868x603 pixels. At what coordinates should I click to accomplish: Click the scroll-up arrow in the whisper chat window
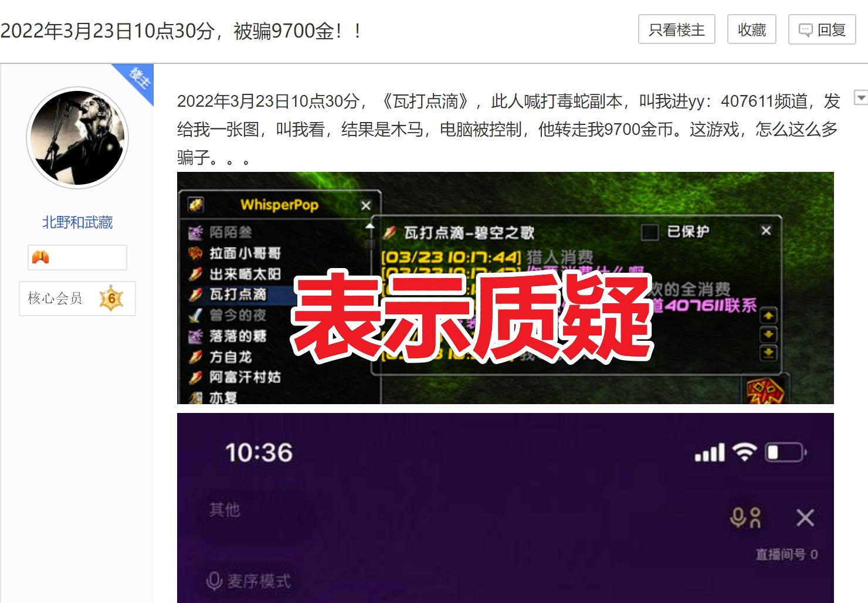point(768,315)
